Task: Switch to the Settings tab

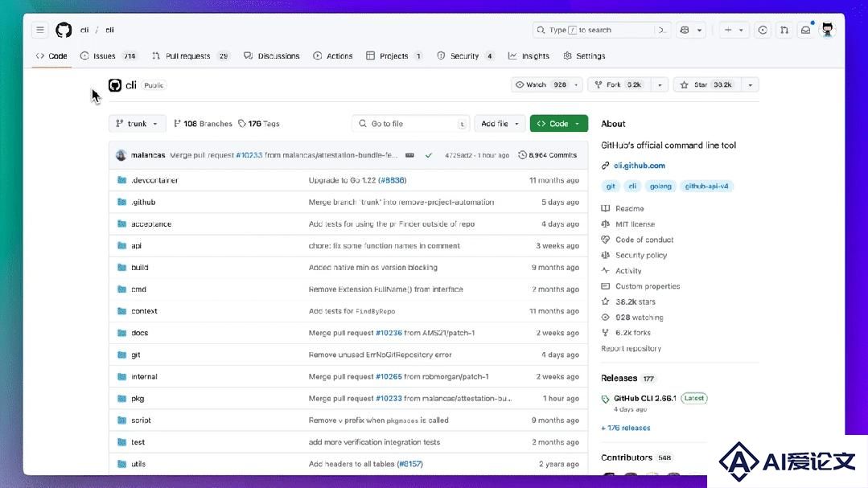Action: coord(585,56)
